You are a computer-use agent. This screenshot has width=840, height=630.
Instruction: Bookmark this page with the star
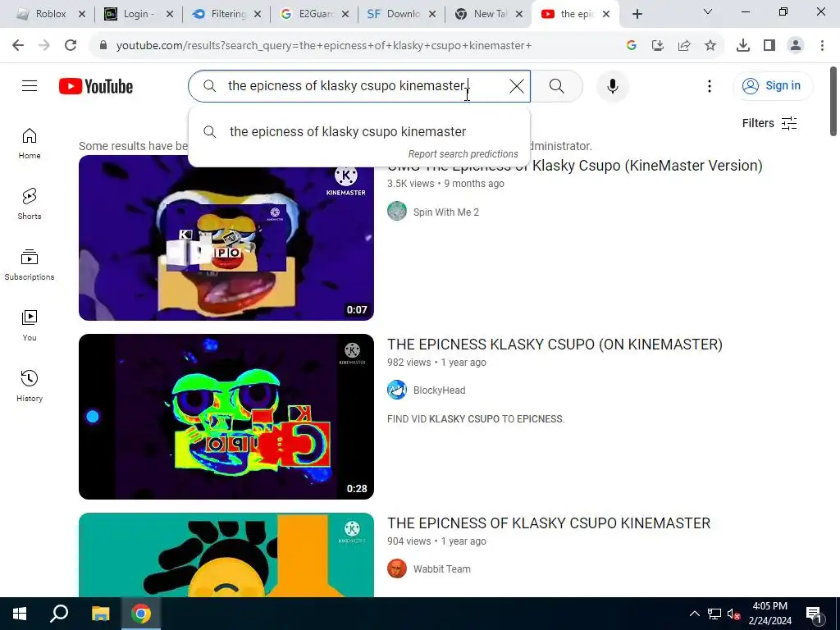tap(710, 46)
